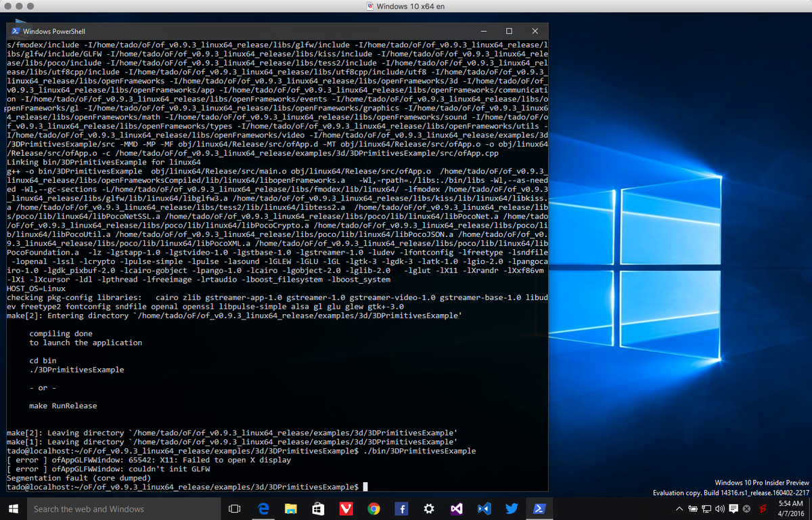Click the gray circled X tray icon
812x520 pixels.
pyautogui.click(x=746, y=508)
